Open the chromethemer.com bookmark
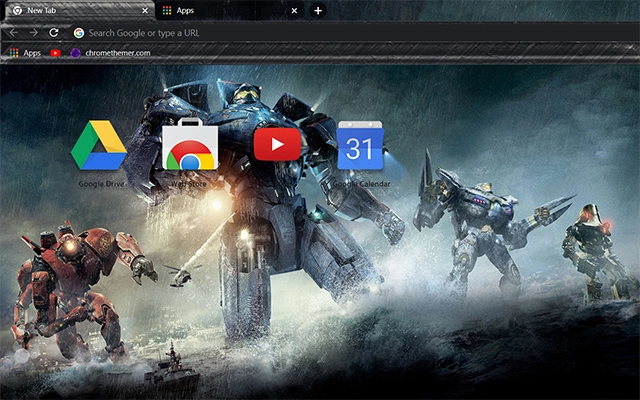This screenshot has height=400, width=640. 110,53
